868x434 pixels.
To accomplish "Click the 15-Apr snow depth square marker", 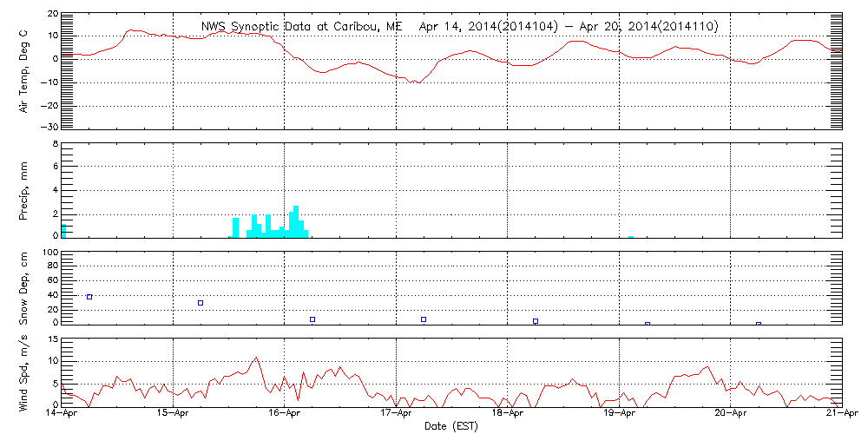I will point(201,303).
